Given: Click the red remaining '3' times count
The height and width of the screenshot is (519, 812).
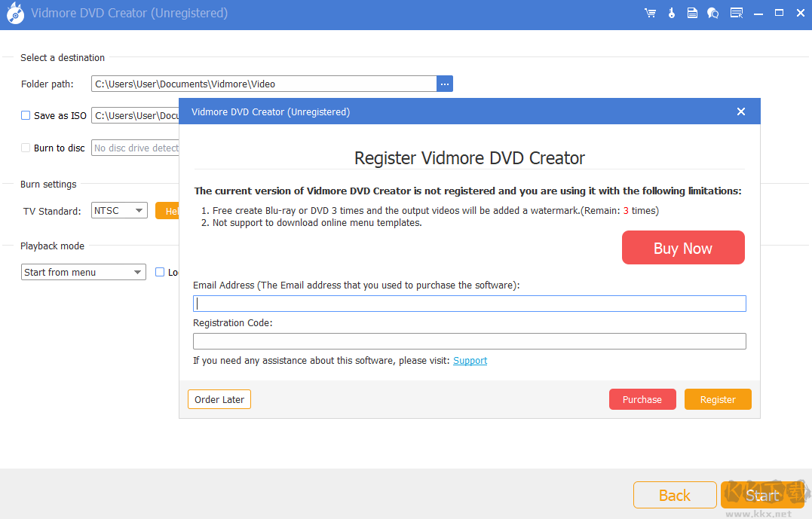Looking at the screenshot, I should click(x=626, y=211).
